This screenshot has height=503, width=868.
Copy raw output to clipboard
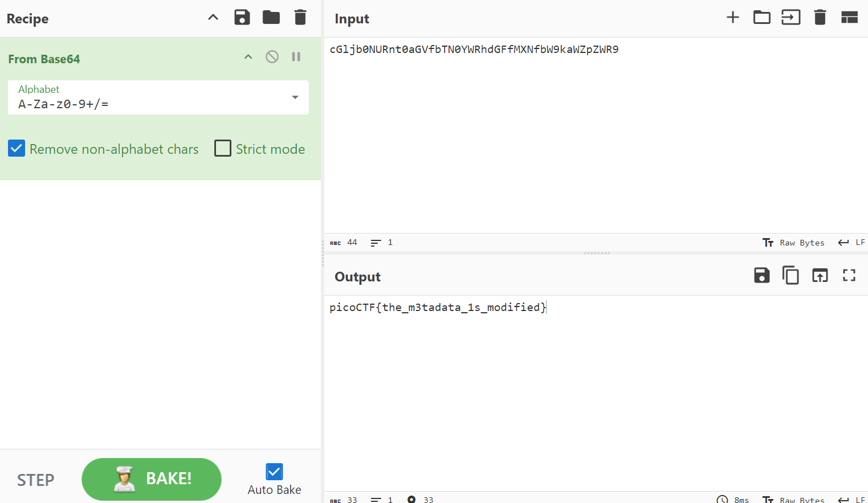tap(790, 276)
